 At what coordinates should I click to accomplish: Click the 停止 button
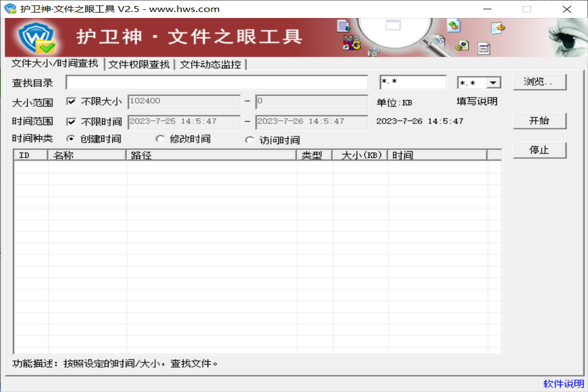point(539,150)
